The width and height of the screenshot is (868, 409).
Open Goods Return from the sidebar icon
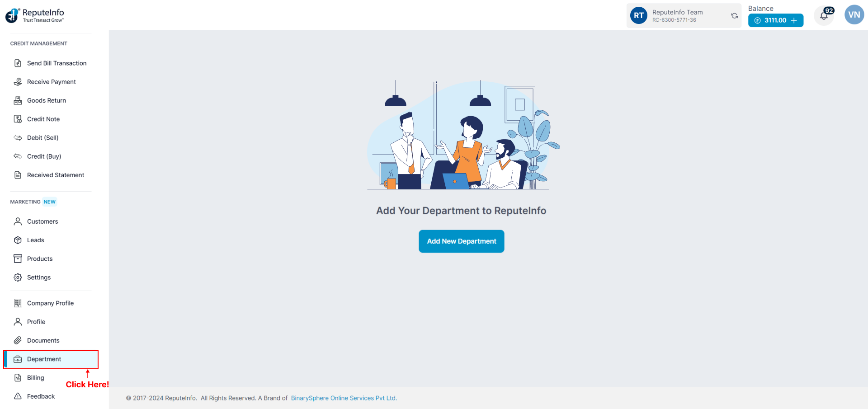click(x=18, y=100)
